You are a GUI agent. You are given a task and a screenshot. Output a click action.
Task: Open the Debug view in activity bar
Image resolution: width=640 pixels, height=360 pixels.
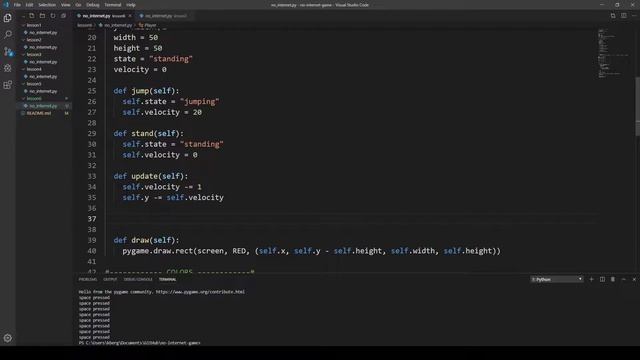(x=7, y=68)
